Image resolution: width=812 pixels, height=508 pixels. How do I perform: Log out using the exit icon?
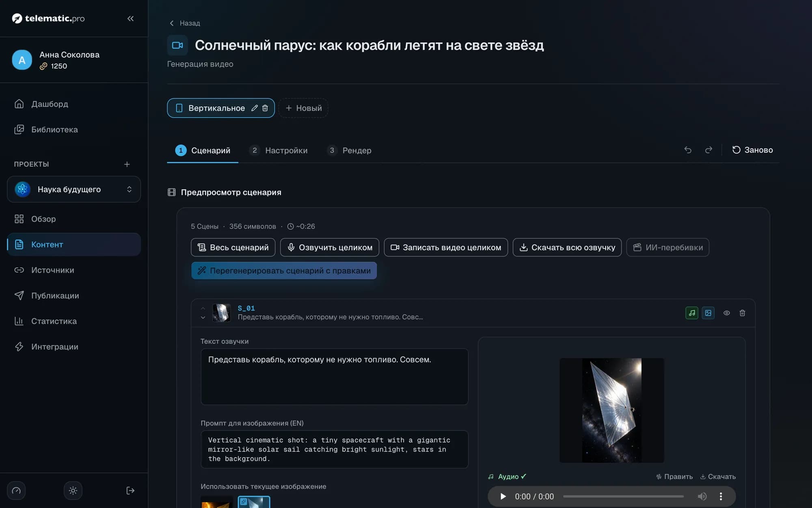130,491
